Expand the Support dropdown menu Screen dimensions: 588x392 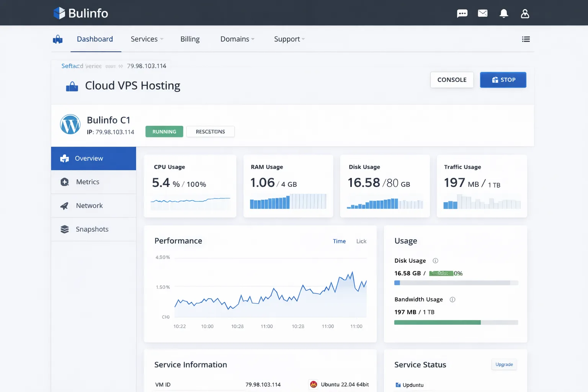[289, 39]
